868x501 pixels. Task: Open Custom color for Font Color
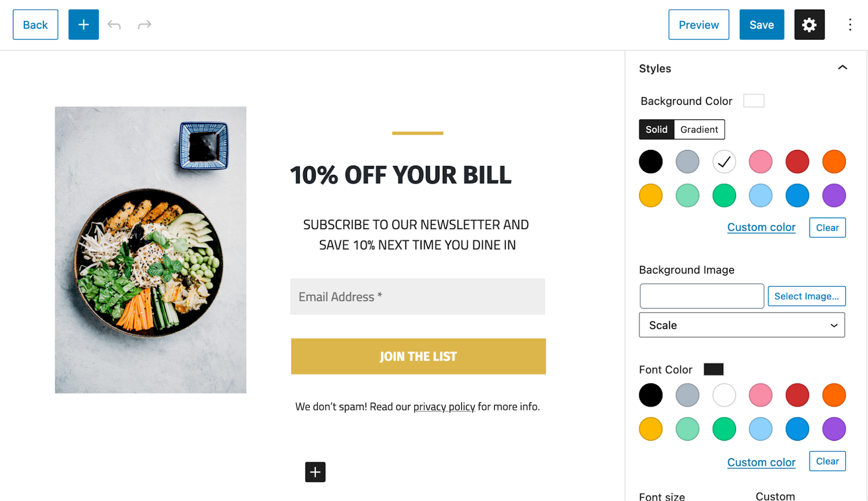(x=761, y=461)
